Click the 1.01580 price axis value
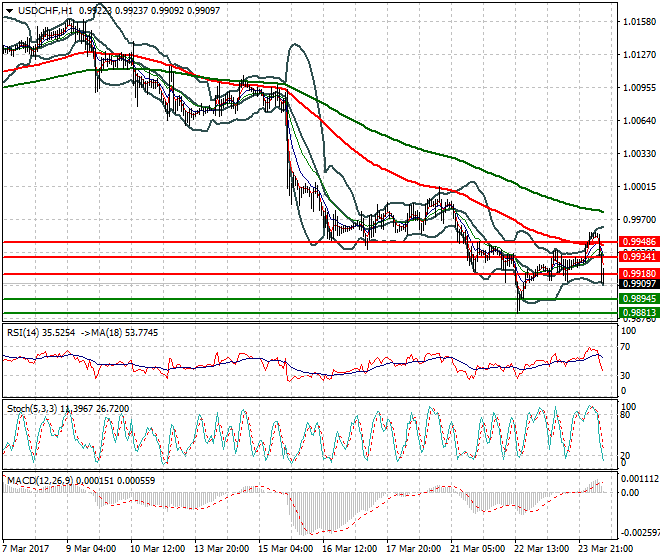This screenshot has width=660, height=560. pyautogui.click(x=639, y=21)
